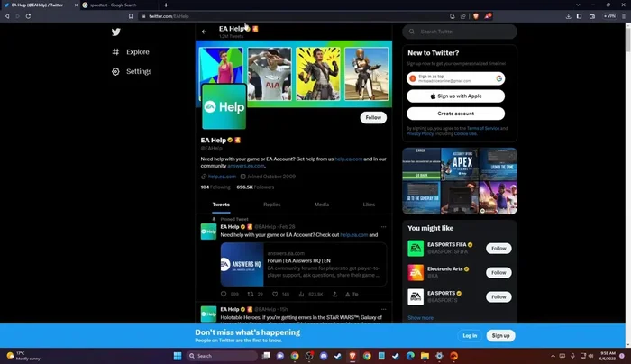Open the Privacy Policy link
Screen dimensions: 631x364
point(420,133)
